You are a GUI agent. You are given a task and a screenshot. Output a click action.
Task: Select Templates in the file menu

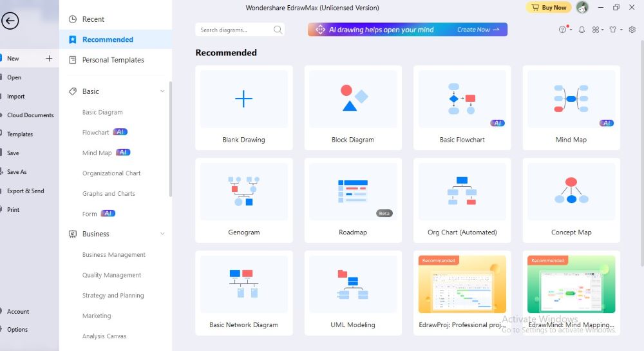click(x=20, y=134)
